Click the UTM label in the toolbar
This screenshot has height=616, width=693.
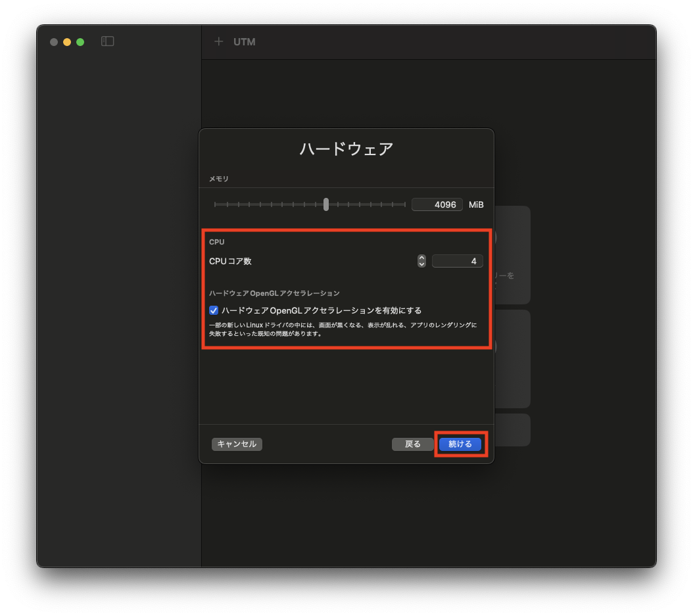[x=244, y=41]
